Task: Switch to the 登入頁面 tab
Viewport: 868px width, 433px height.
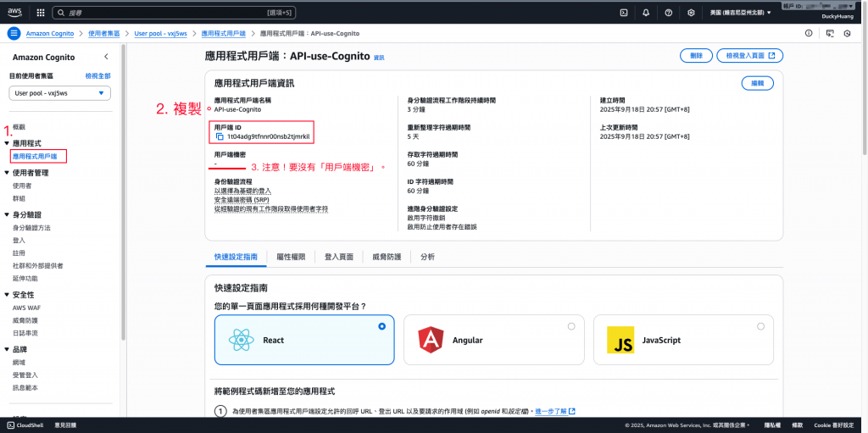Action: point(339,257)
